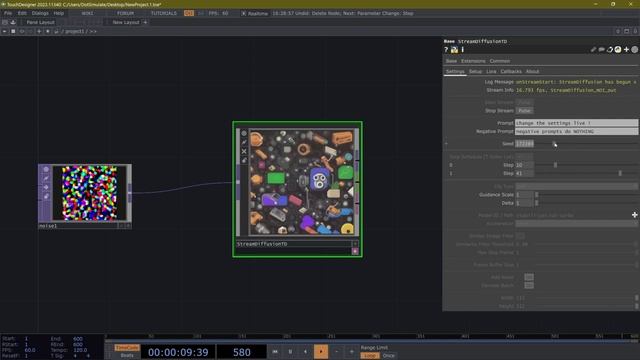Open the >> path dropdown after /project1
The image size is (640, 360).
tap(93, 31)
